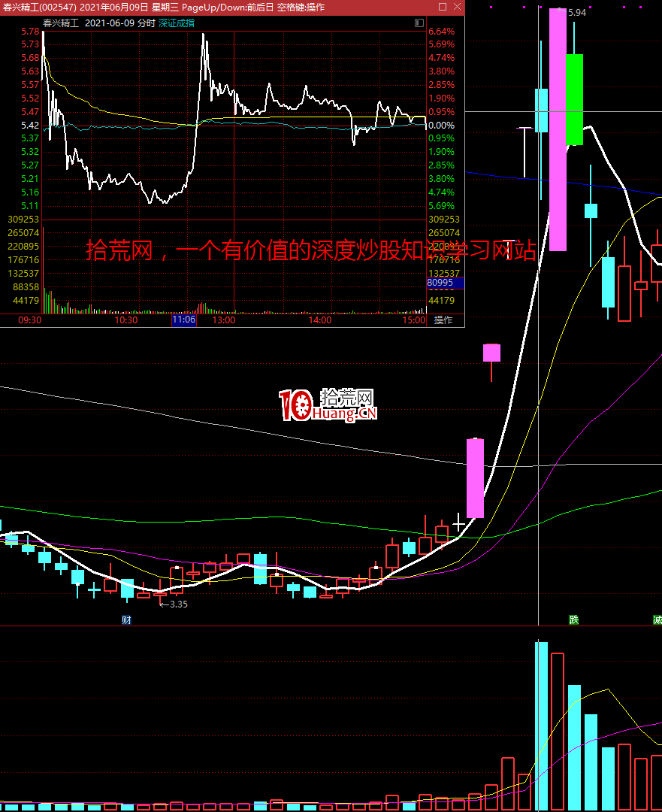This screenshot has width=662, height=812.
Task: Click the highlighted 80995 volume value
Action: click(x=445, y=283)
